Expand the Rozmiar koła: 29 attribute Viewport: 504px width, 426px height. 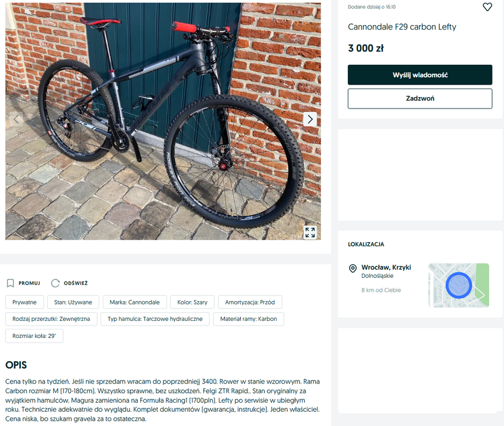pos(33,336)
